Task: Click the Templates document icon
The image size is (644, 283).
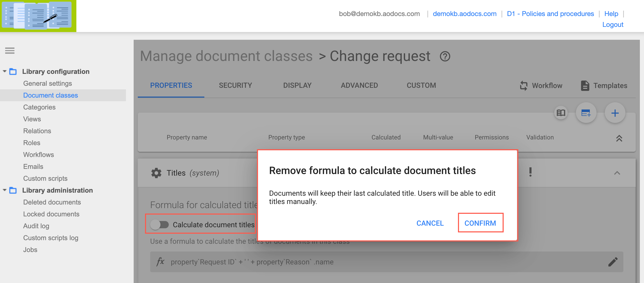Action: 585,86
